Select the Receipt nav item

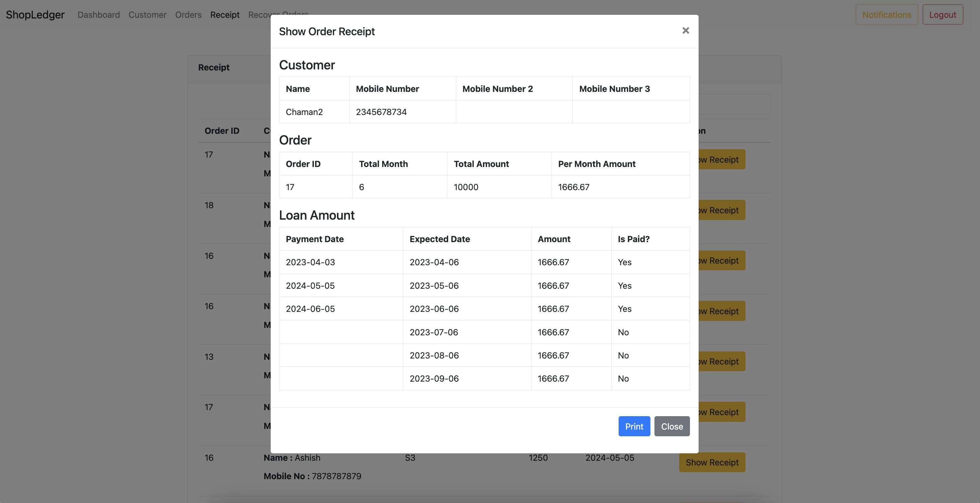point(225,14)
